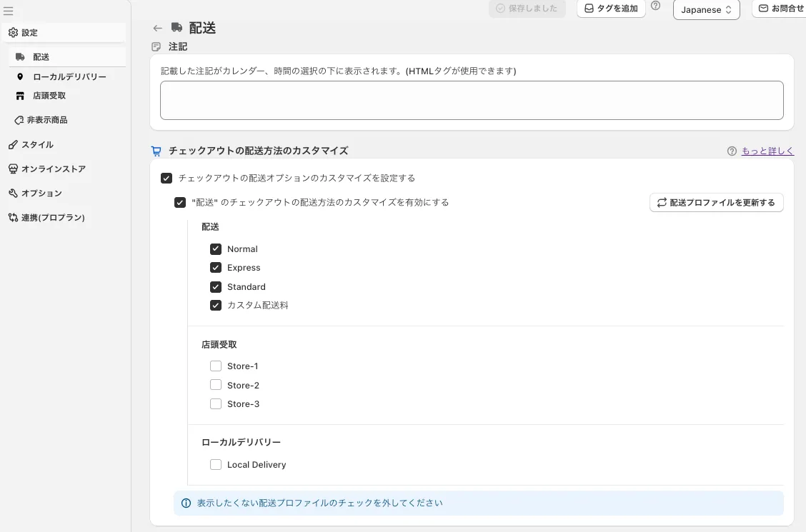The image size is (806, 532).
Task: Check the Local Delivery option
Action: point(216,464)
